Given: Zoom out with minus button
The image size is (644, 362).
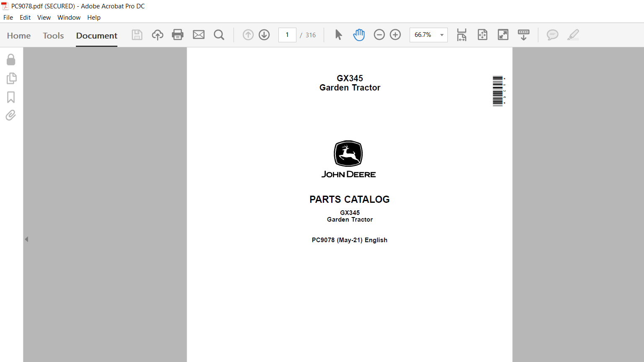Looking at the screenshot, I should click(379, 35).
